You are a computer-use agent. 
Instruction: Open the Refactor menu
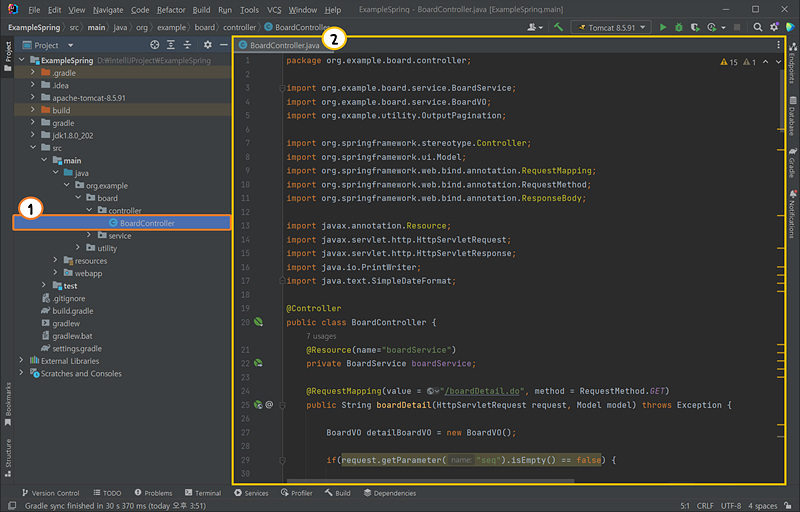tap(171, 10)
